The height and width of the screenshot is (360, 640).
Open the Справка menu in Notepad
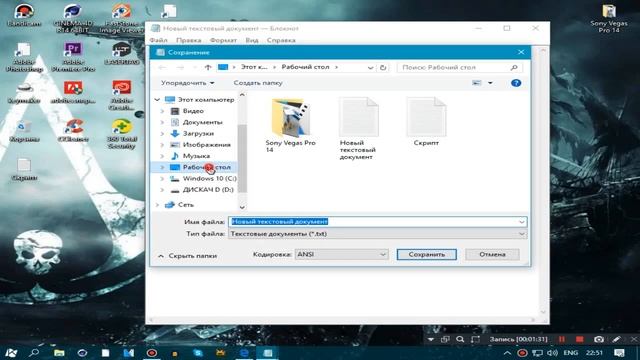(281, 40)
